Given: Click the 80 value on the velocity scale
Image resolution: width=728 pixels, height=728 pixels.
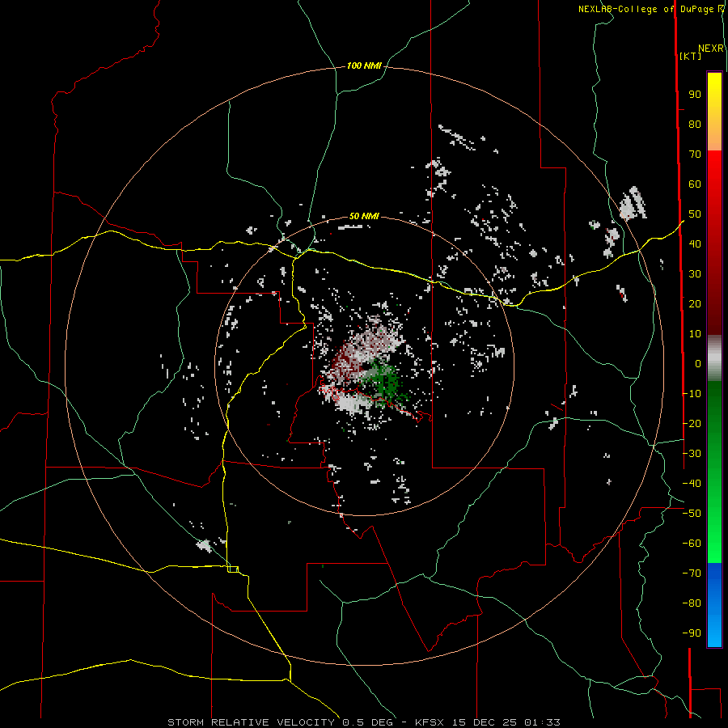Looking at the screenshot, I should (x=695, y=124).
